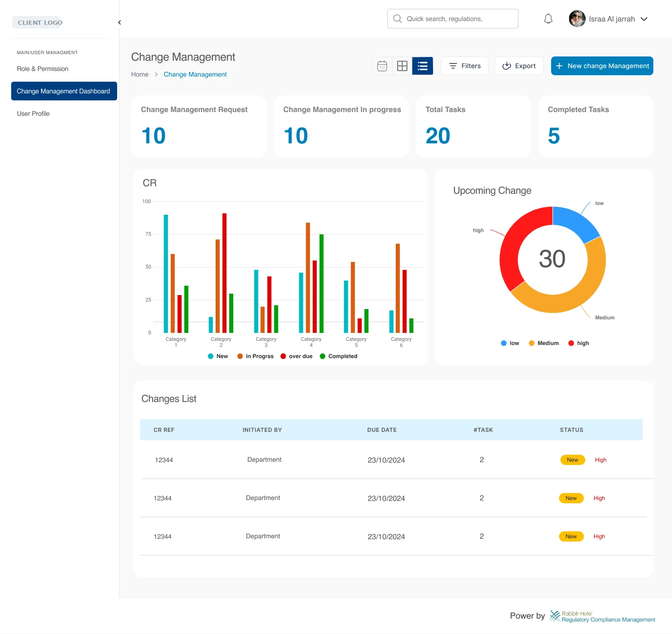Open Role & Permission page

(x=42, y=69)
